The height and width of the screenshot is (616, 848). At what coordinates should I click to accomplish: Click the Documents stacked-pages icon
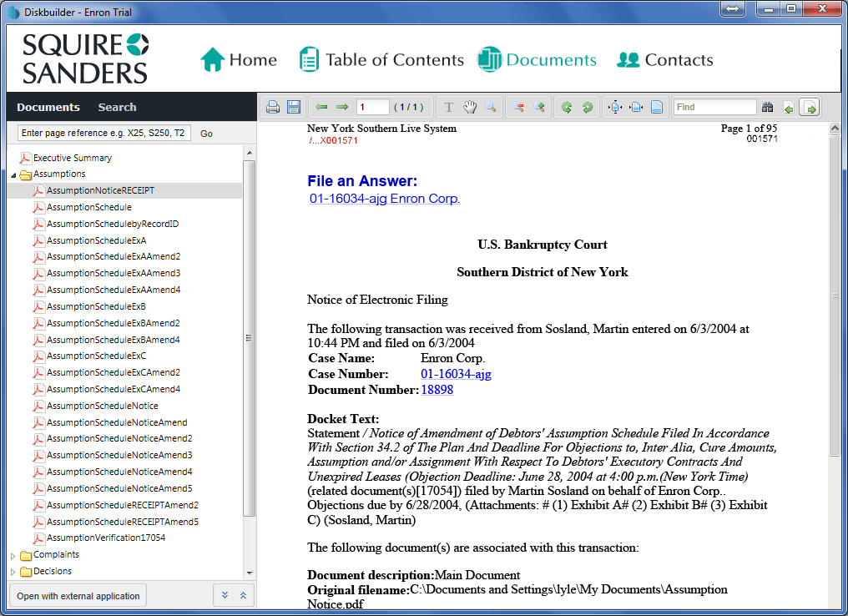pyautogui.click(x=489, y=59)
